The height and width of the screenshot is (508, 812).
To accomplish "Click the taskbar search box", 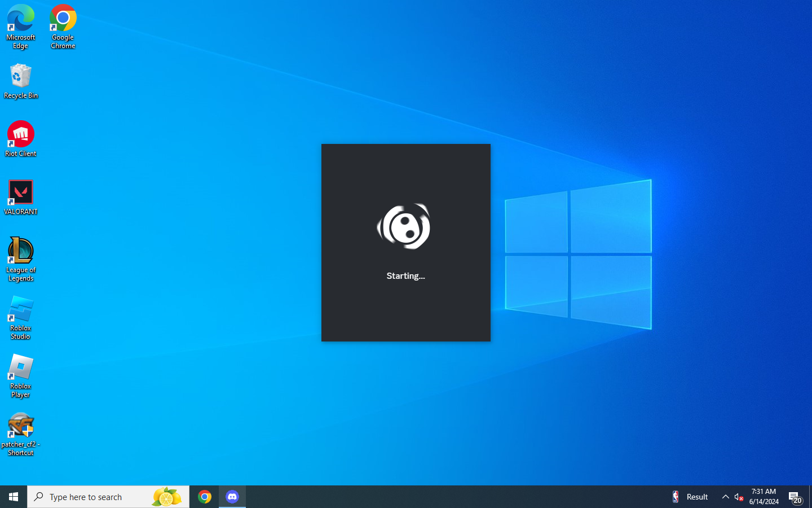I will click(x=108, y=497).
